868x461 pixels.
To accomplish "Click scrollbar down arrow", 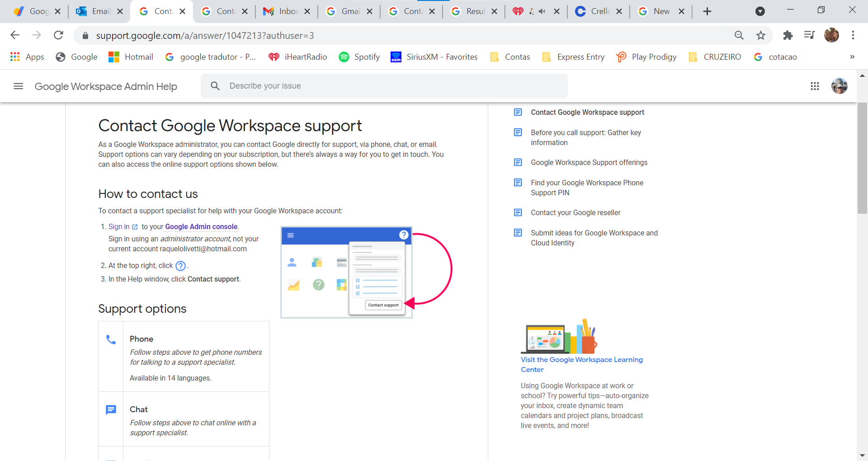I will pos(862,456).
